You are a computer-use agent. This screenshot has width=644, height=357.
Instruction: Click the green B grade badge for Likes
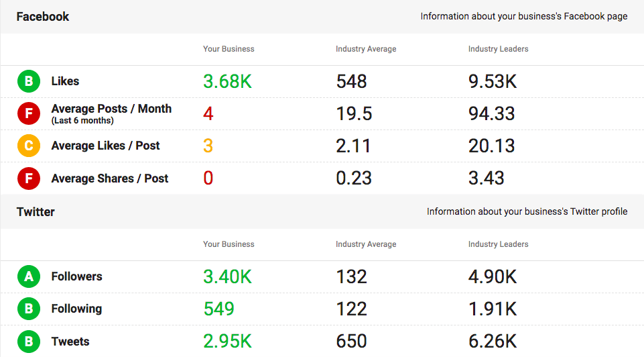pyautogui.click(x=28, y=82)
